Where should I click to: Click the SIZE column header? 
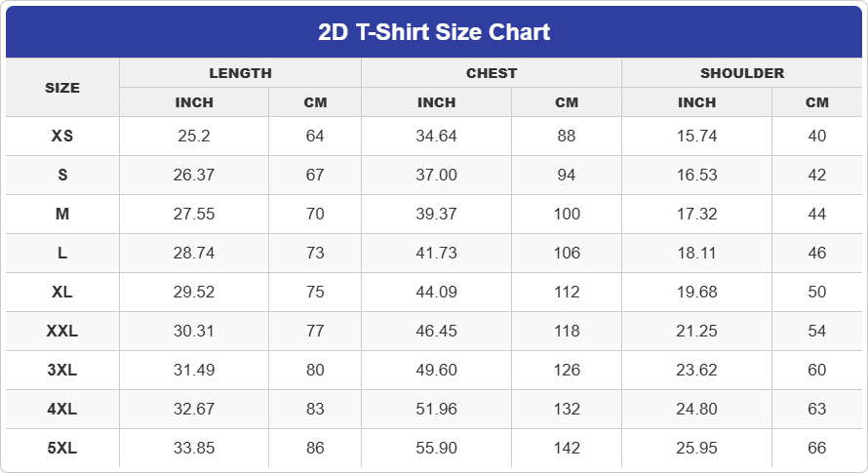tap(62, 88)
